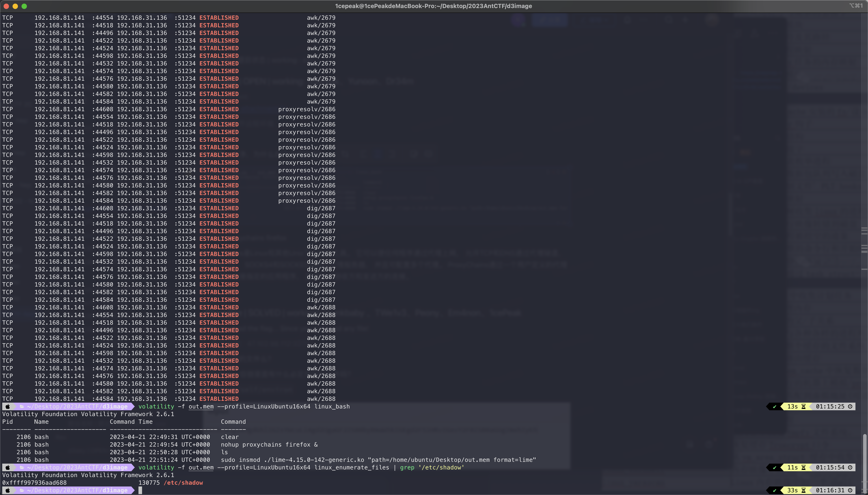Click underlined out.mem in the linux_enumerate_files command

201,467
